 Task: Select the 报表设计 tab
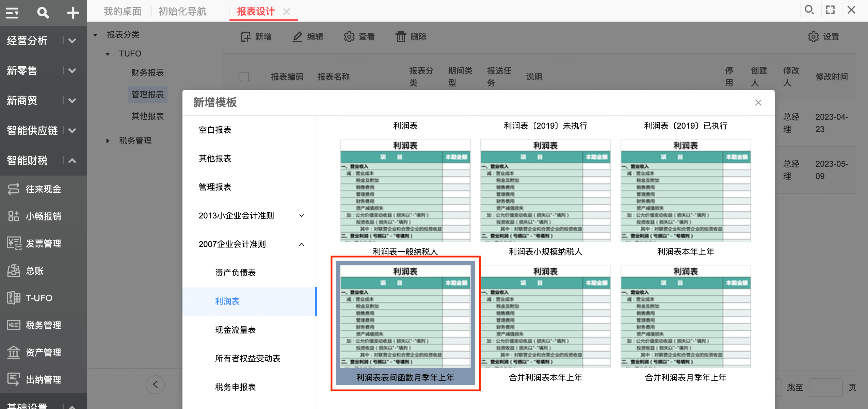pyautogui.click(x=256, y=11)
